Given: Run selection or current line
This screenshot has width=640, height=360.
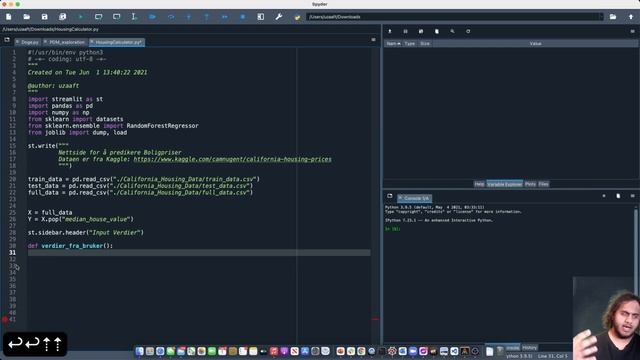Looking at the screenshot, I should [134, 17].
